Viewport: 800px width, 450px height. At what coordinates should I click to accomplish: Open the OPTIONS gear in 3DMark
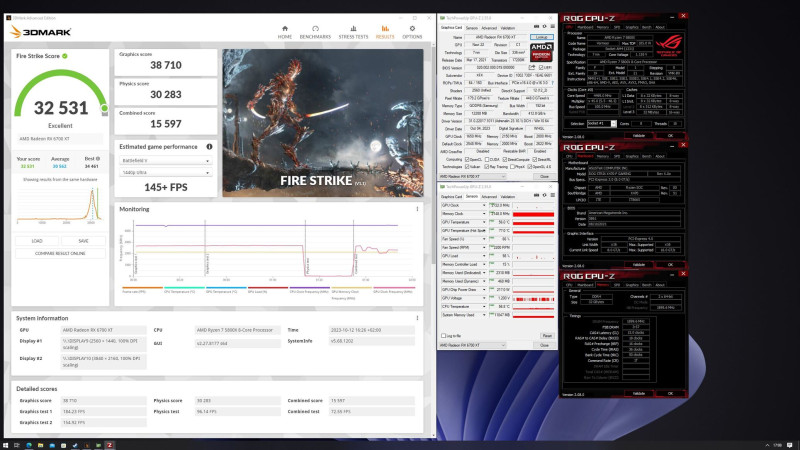coord(412,29)
